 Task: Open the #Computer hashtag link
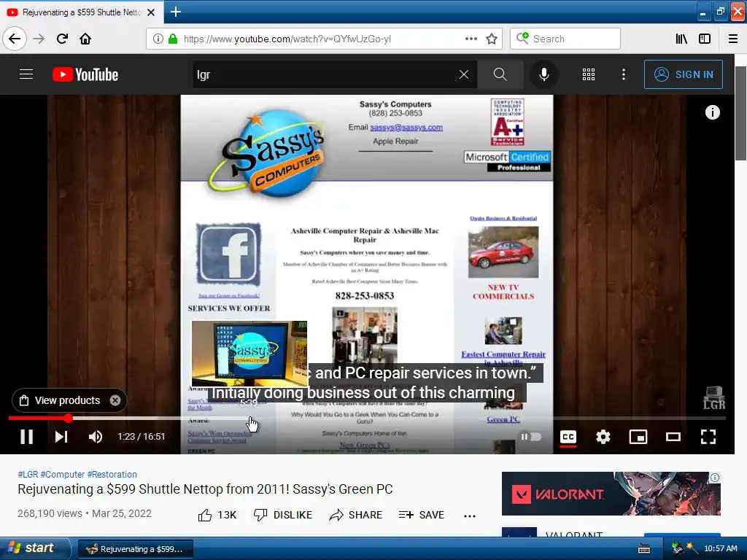point(63,474)
